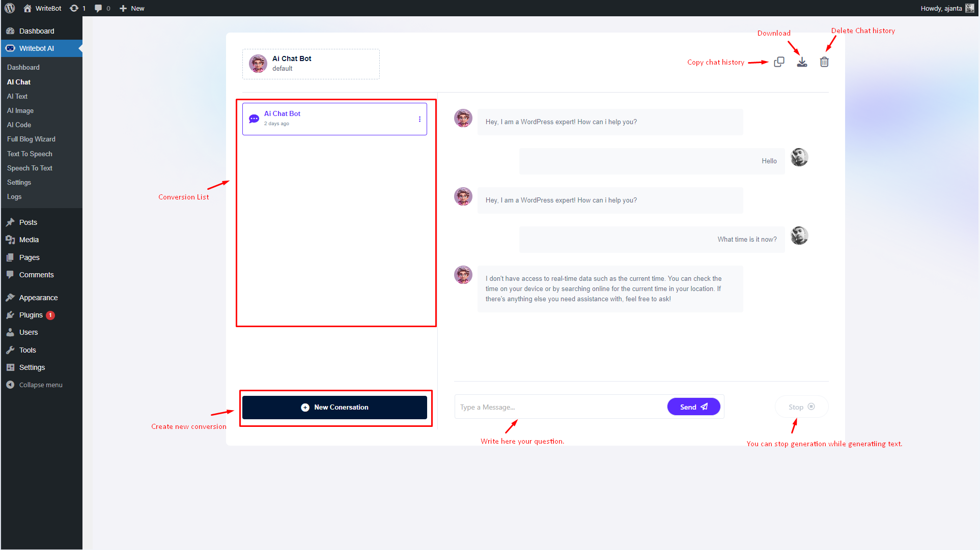Click the New Conversation plus icon
980x550 pixels.
point(305,407)
